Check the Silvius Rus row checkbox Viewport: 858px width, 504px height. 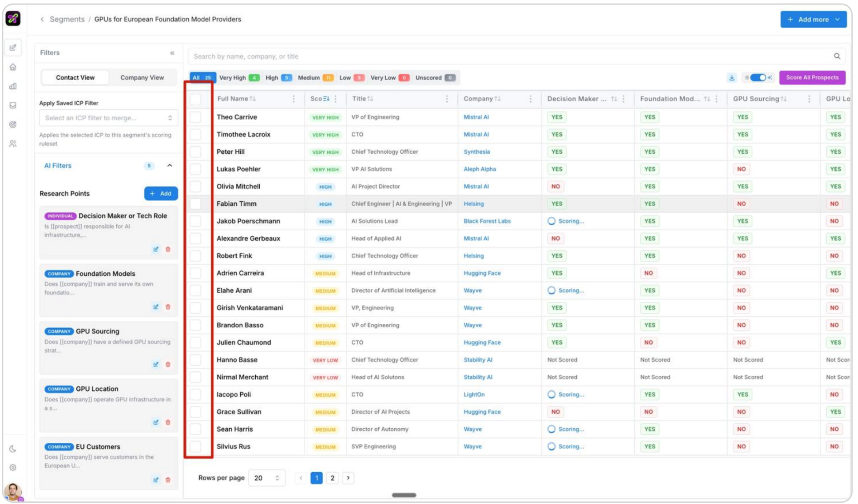195,447
